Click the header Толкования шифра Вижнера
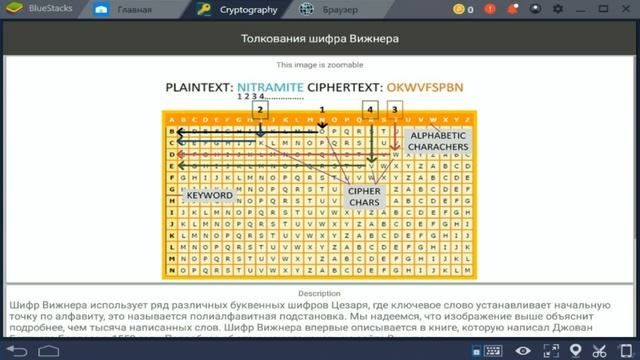Viewport: 640px width, 360px height. (320, 38)
